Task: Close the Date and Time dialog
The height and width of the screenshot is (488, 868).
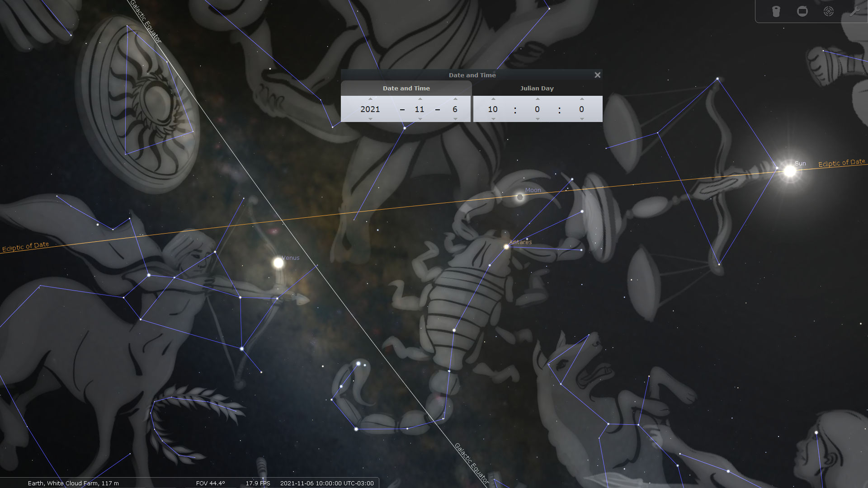Action: pyautogui.click(x=597, y=75)
